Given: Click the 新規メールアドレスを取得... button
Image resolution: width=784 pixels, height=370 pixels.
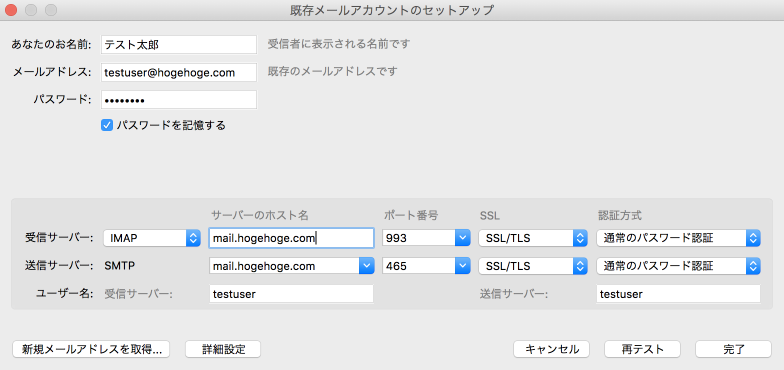Looking at the screenshot, I should tap(92, 350).
